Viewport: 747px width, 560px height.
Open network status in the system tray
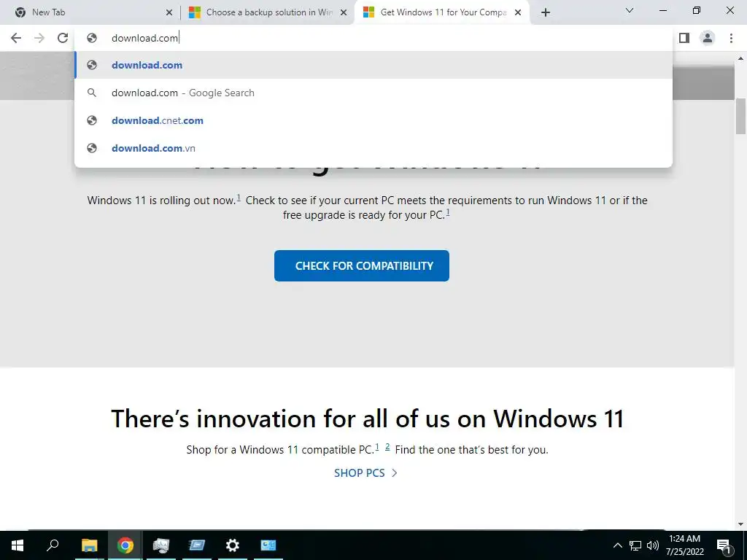(635, 545)
